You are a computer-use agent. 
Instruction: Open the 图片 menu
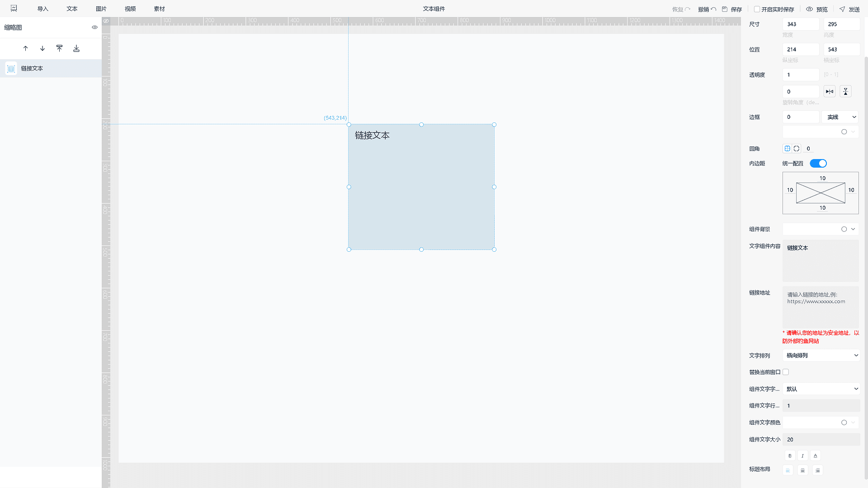click(x=101, y=9)
